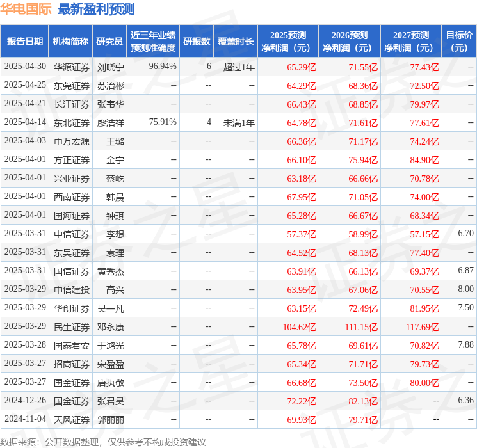This screenshot has width=477, height=448.
Task: Click the 7.50 target price
Action: coord(465,307)
